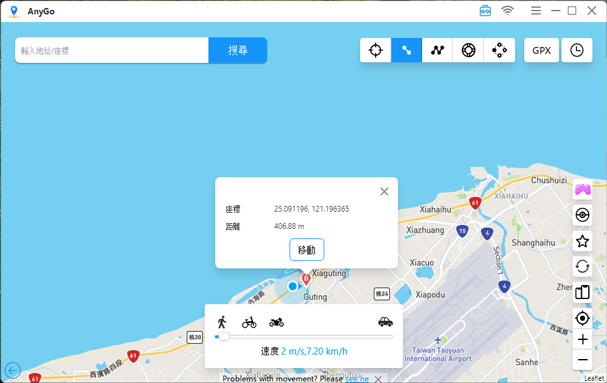The height and width of the screenshot is (383, 607).
Task: Select motorcycle speed icon
Action: 276,322
